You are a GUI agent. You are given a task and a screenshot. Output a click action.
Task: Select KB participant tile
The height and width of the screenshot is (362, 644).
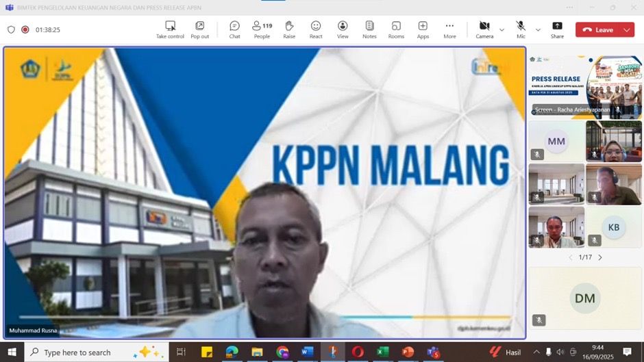[x=614, y=227]
